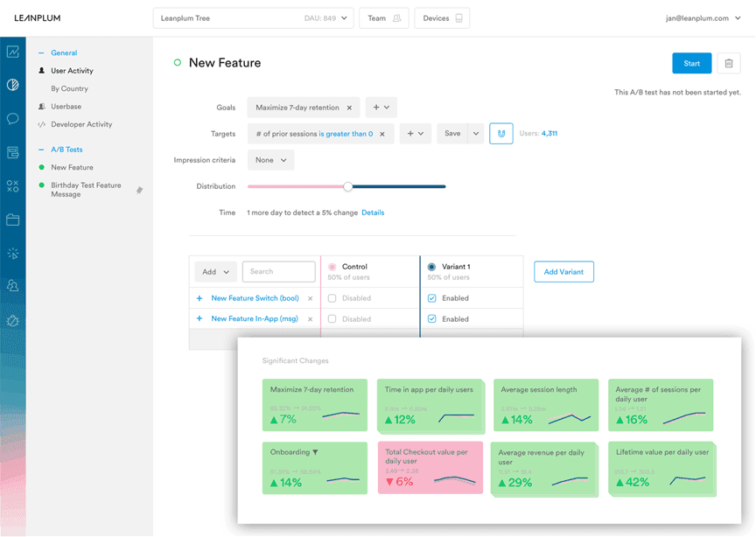Click the magnet icon next to Save

click(500, 134)
